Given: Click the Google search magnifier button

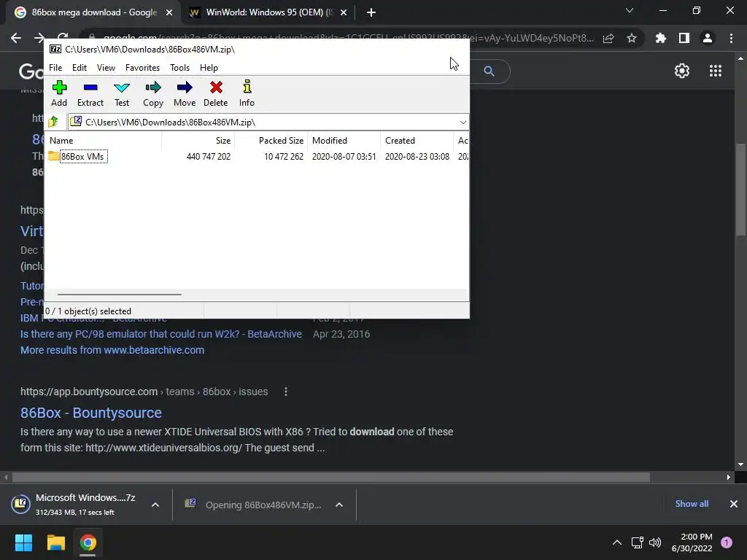Looking at the screenshot, I should (x=489, y=71).
